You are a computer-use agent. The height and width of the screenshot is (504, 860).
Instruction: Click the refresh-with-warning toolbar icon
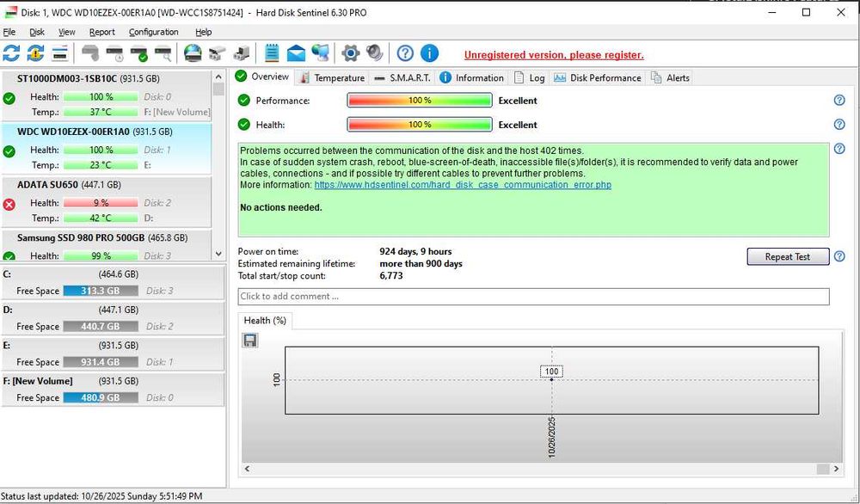tap(35, 53)
